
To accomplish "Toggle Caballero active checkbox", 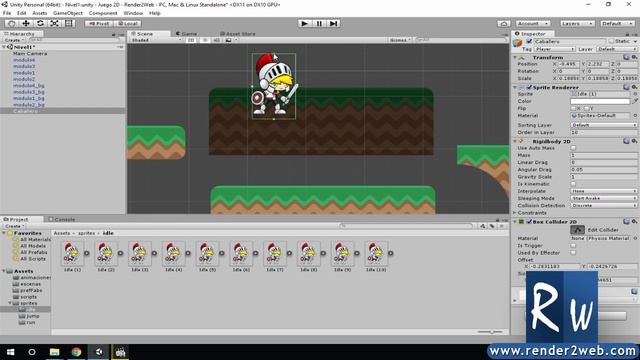I will [529, 41].
